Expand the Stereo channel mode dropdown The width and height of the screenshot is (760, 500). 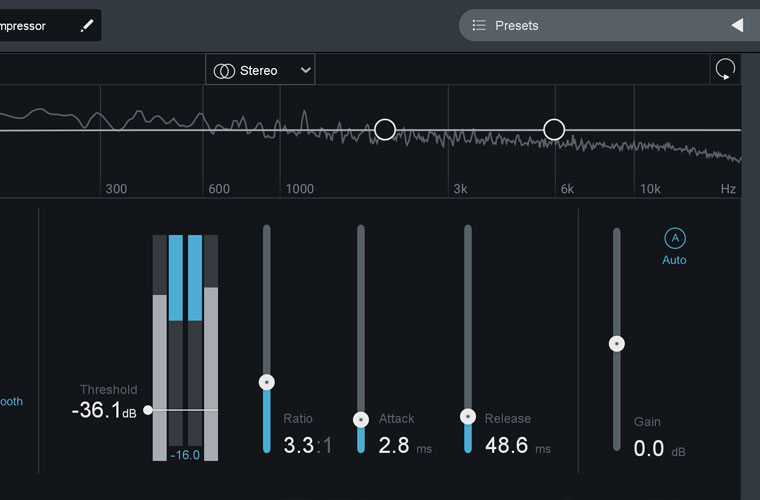(305, 71)
